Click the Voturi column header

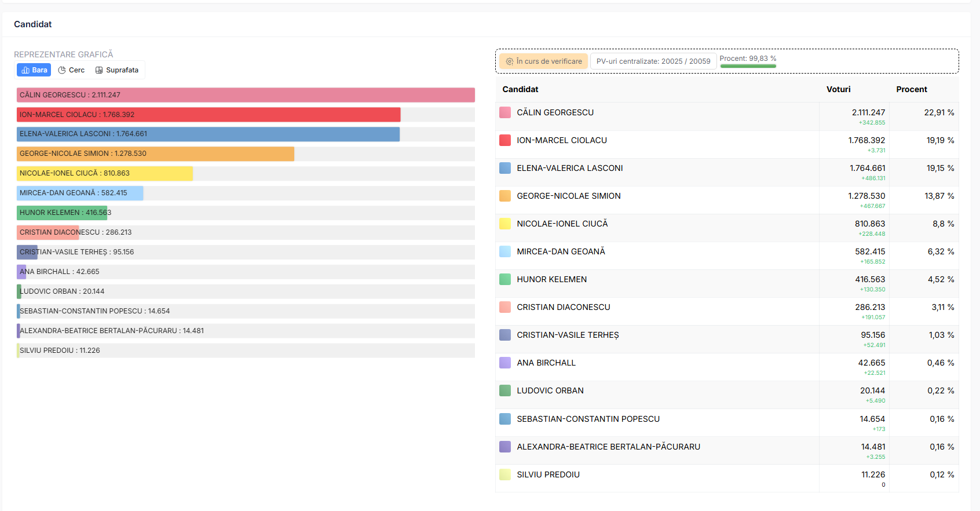pos(838,89)
